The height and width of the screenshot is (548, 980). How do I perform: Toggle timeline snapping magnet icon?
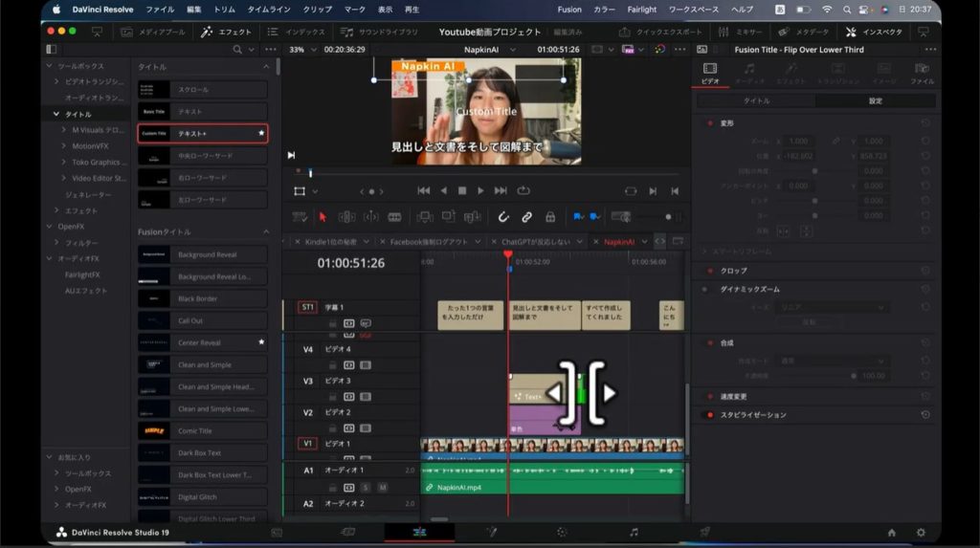503,217
